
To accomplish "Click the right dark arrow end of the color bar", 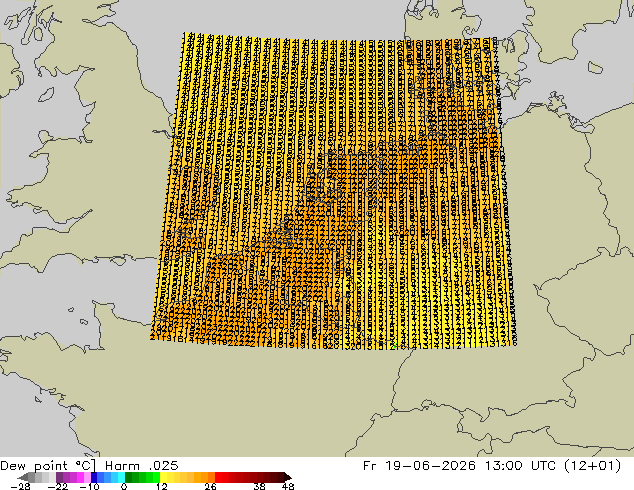I will [x=287, y=477].
